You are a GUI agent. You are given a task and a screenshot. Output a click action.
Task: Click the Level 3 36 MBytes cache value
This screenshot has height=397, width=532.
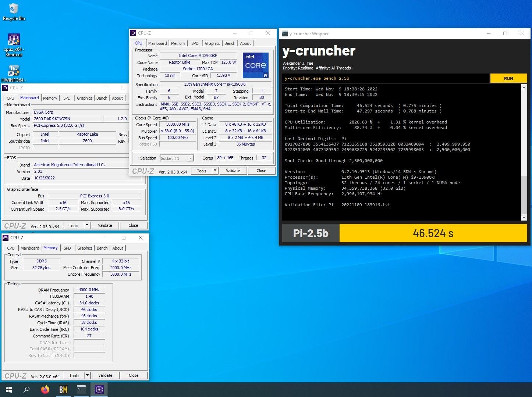245,144
